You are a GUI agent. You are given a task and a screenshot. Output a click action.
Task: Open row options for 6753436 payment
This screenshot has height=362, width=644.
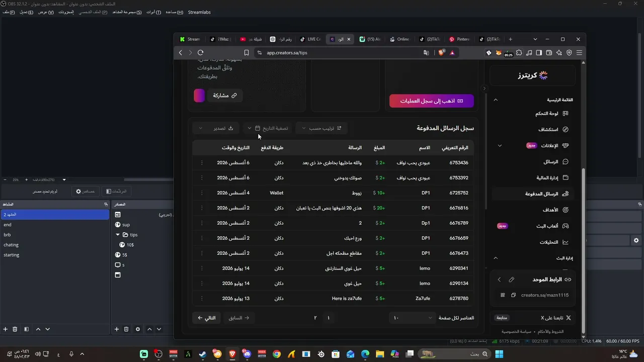(202, 163)
